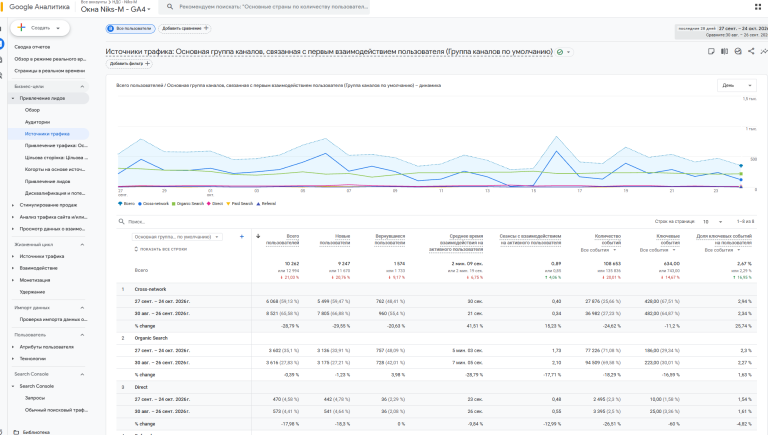Click the table search magnifier icon

(x=121, y=221)
